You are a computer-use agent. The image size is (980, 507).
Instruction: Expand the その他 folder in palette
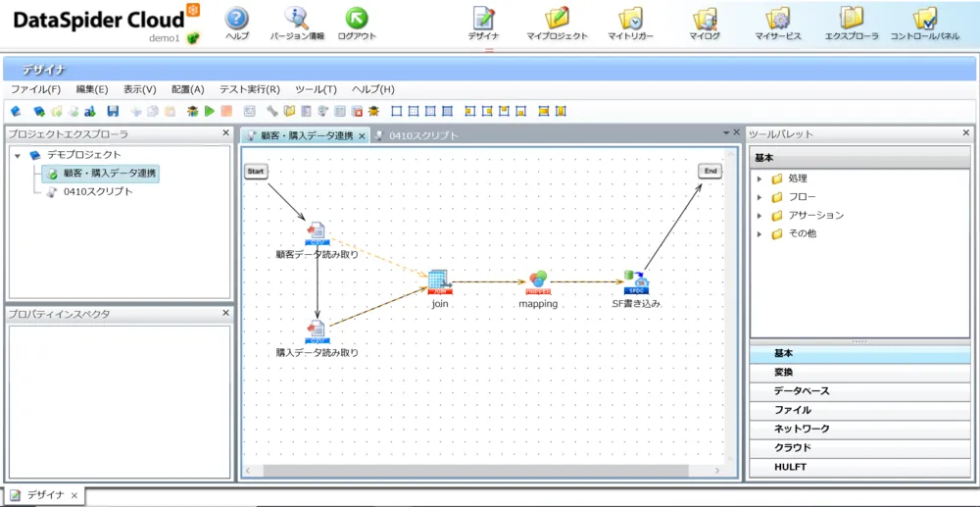[x=759, y=233]
